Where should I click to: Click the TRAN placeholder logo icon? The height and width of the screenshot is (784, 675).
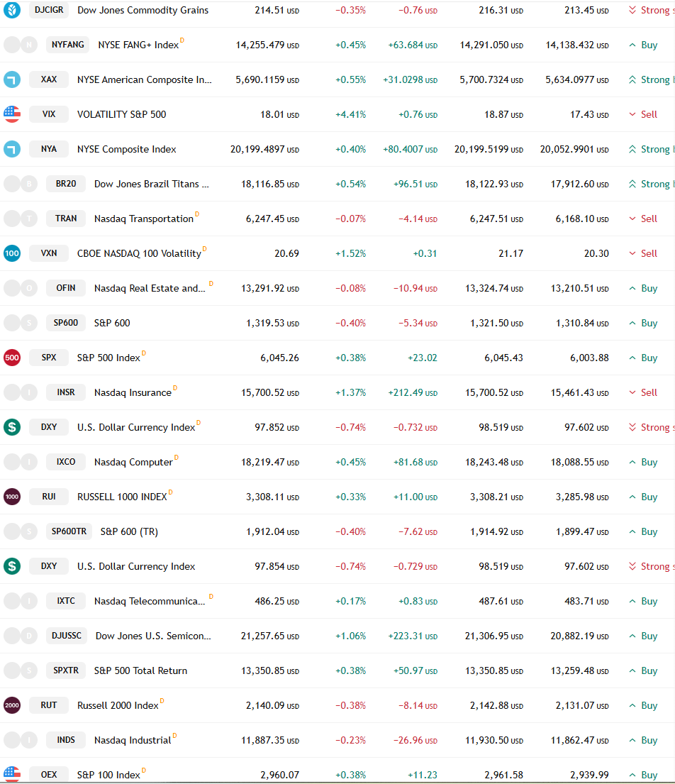point(21,219)
